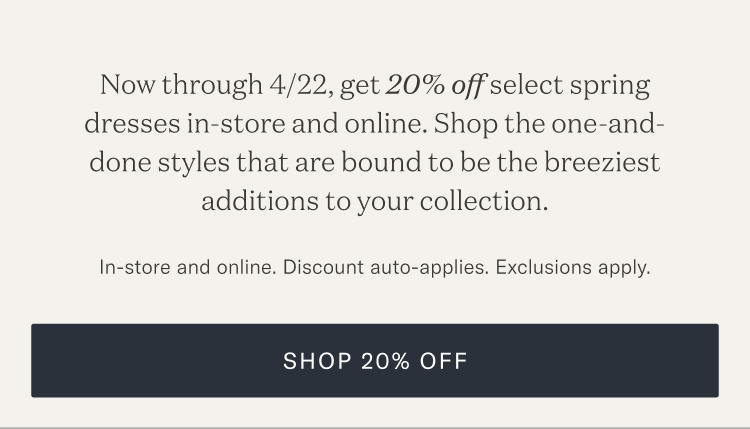The width and height of the screenshot is (750, 429).
Task: Click the word "get" before "20% off"
Action: [x=360, y=87]
